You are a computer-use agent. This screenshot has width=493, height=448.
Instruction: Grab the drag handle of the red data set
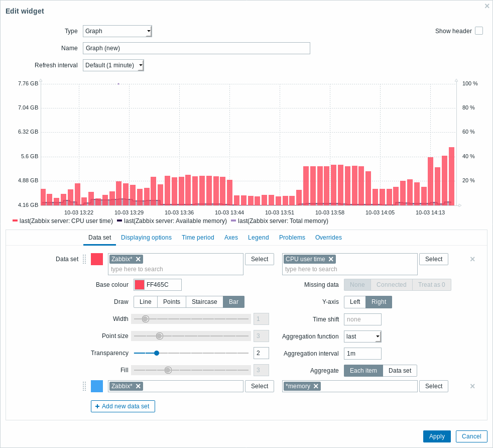click(84, 259)
